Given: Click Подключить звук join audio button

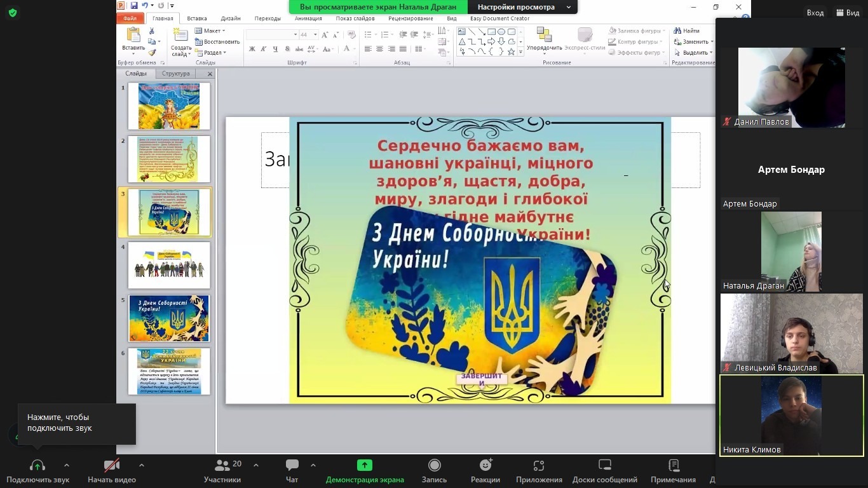Looking at the screenshot, I should pos(37,471).
